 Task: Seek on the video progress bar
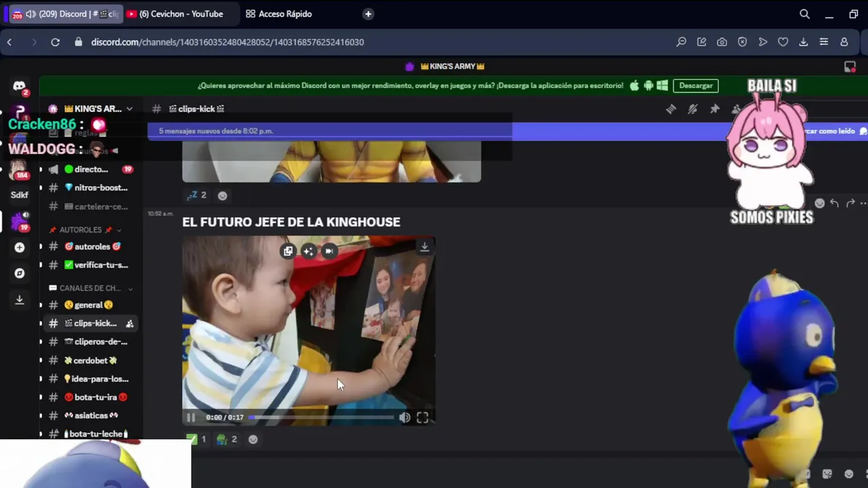[x=321, y=418]
